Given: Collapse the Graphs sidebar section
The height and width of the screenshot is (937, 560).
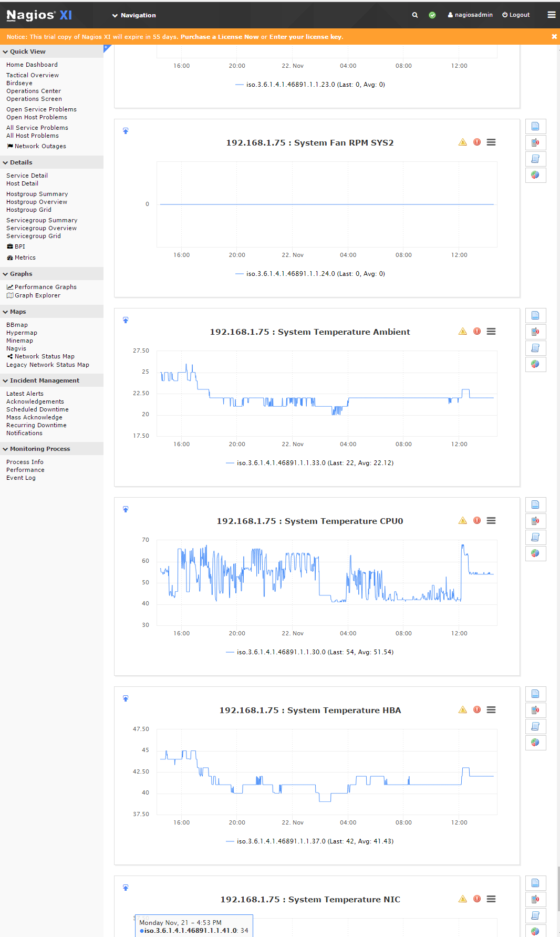Looking at the screenshot, I should (51, 274).
